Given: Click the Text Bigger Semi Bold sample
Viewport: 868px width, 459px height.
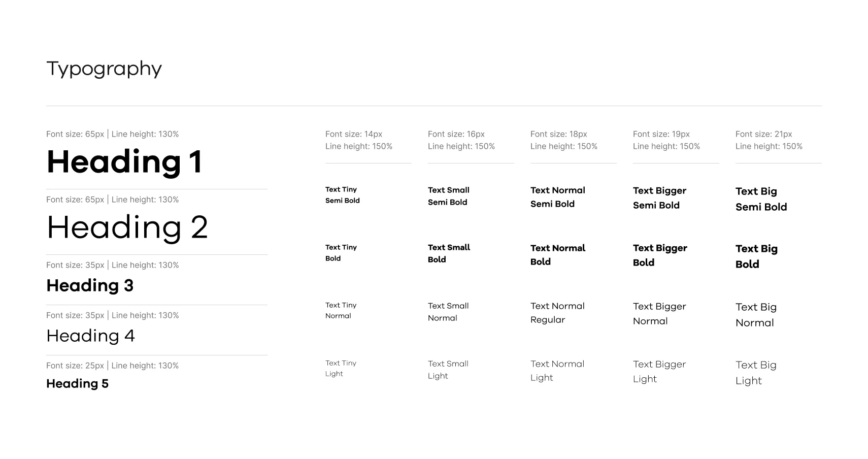Looking at the screenshot, I should coord(659,198).
